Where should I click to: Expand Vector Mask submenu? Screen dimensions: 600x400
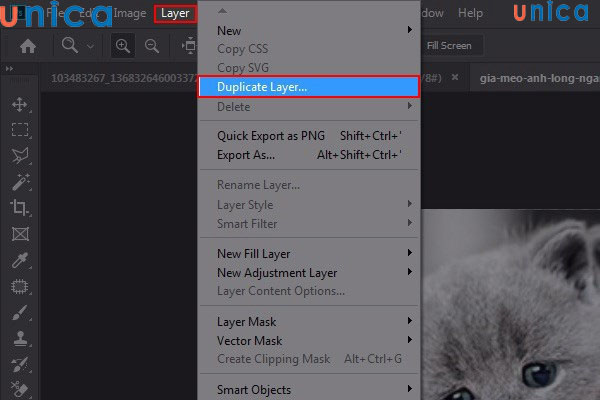click(309, 341)
